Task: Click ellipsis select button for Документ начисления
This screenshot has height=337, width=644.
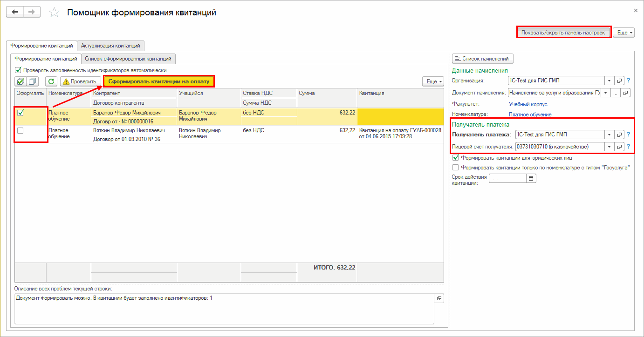Action: (616, 93)
